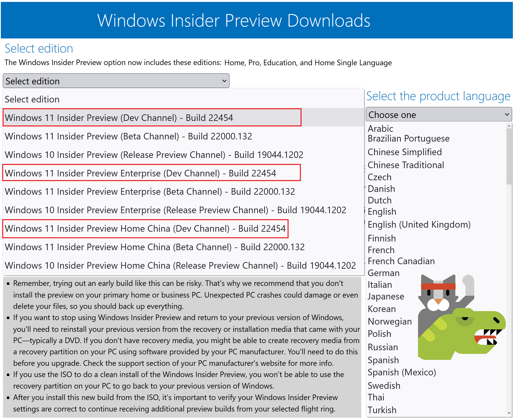
Task: Click the language list scroll-up arrow
Action: (x=509, y=126)
